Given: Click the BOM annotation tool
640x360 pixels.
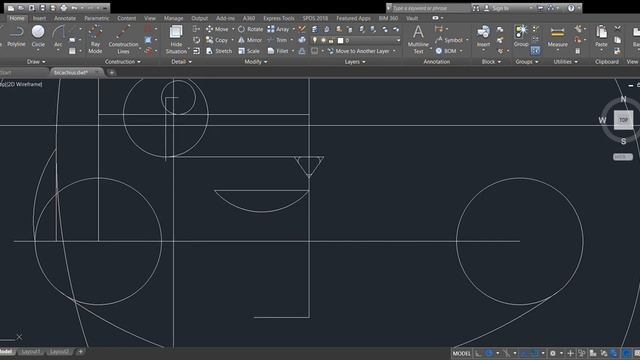Looking at the screenshot, I should pos(446,51).
